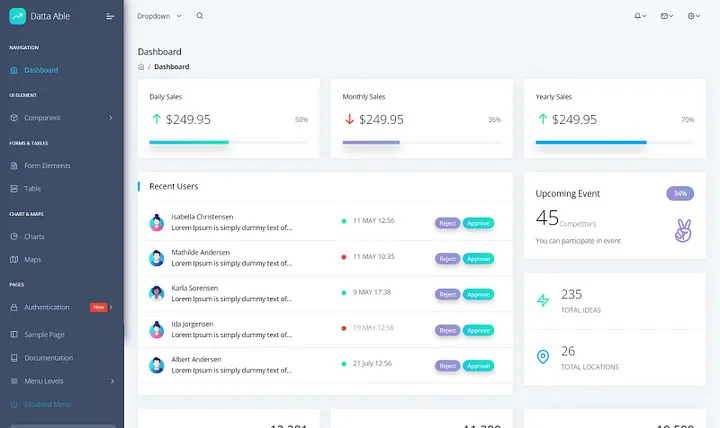Viewport: 720px width, 428px height.
Task: Click the Sample Page layout icon
Action: (x=14, y=335)
